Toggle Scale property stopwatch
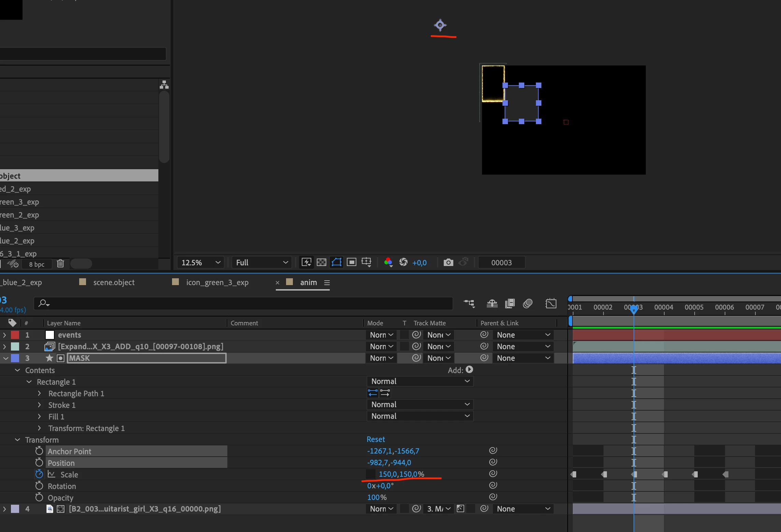The image size is (781, 532). pyautogui.click(x=39, y=474)
